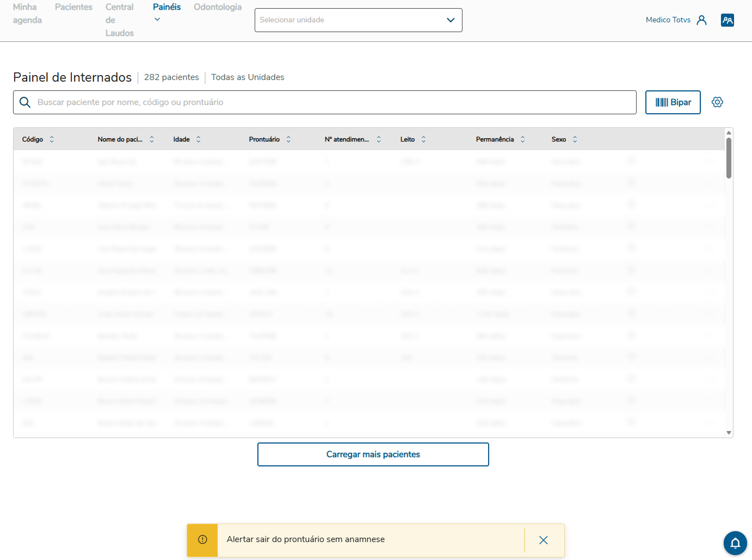Click the "Prontuário" column header label
This screenshot has width=752, height=560.
[264, 139]
